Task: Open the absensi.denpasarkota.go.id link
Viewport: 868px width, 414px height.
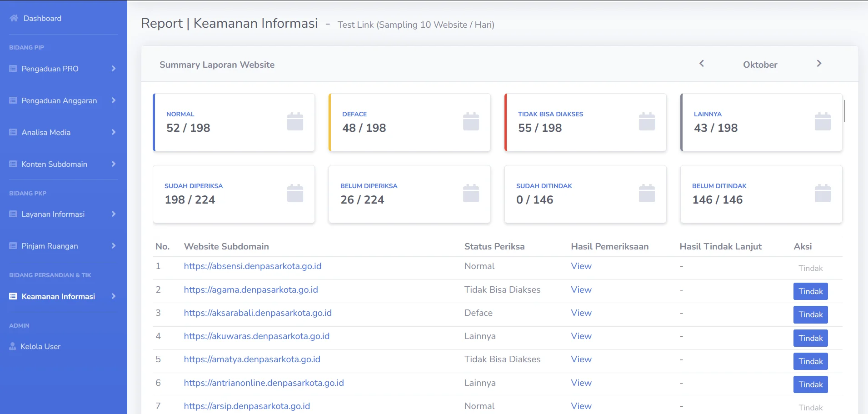Action: pos(253,266)
